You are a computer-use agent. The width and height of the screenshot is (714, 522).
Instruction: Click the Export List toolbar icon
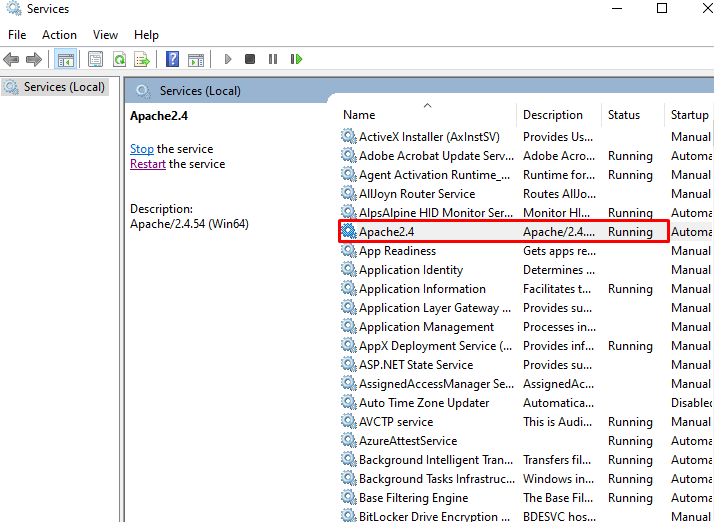(x=142, y=59)
